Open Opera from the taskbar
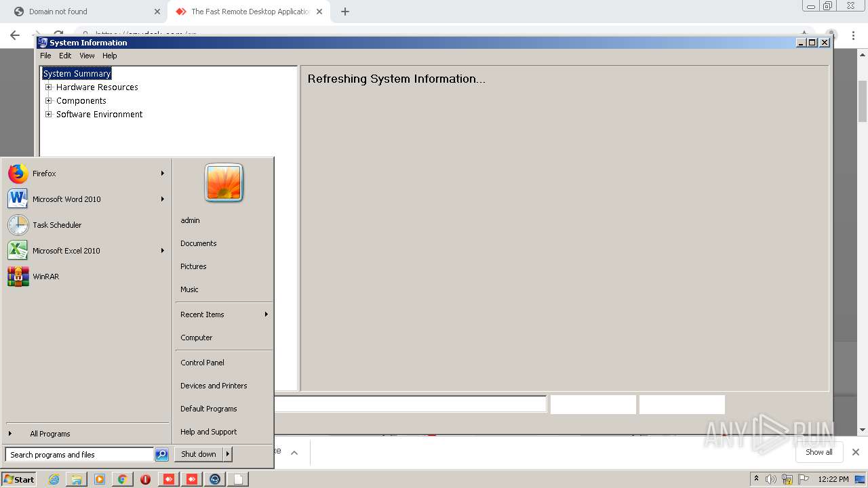This screenshot has width=868, height=488. 145,479
